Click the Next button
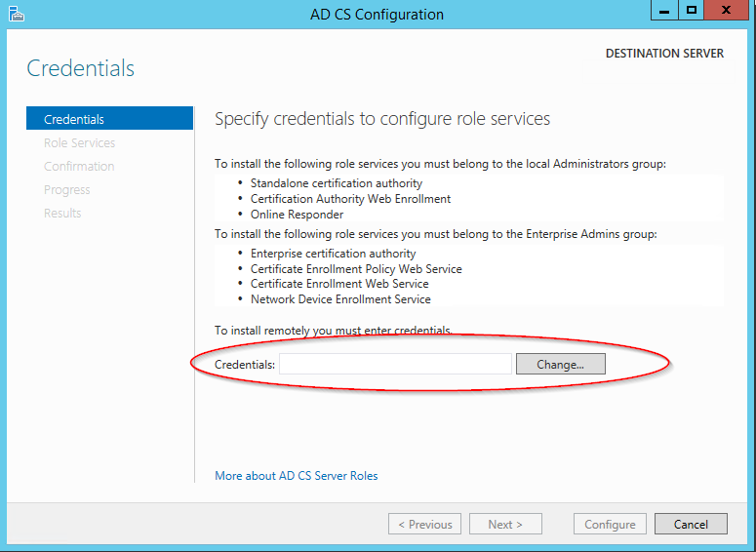 pos(505,524)
